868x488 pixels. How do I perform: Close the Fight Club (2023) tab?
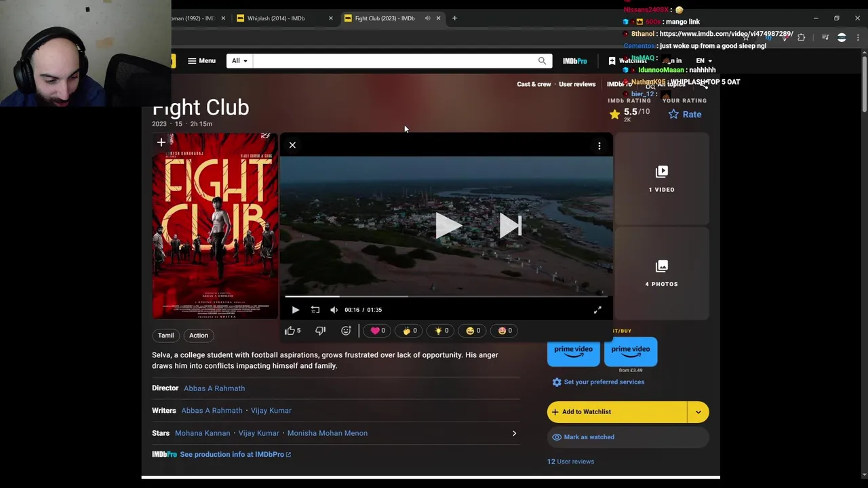438,18
